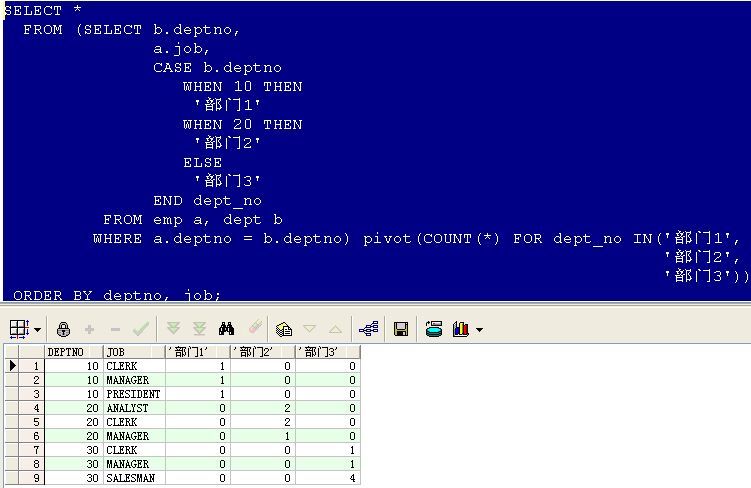
Task: Click the SALESMAN job cell
Action: click(x=134, y=478)
